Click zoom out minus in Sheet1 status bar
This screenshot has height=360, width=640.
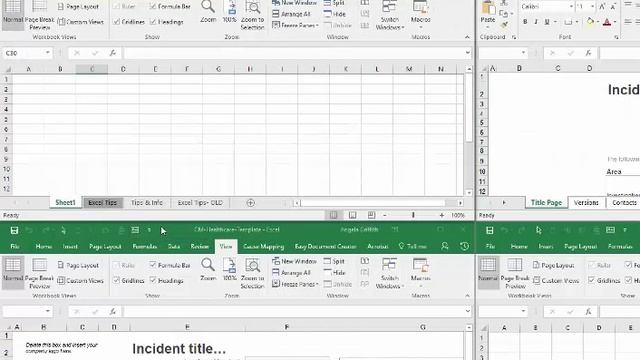pyautogui.click(x=384, y=215)
